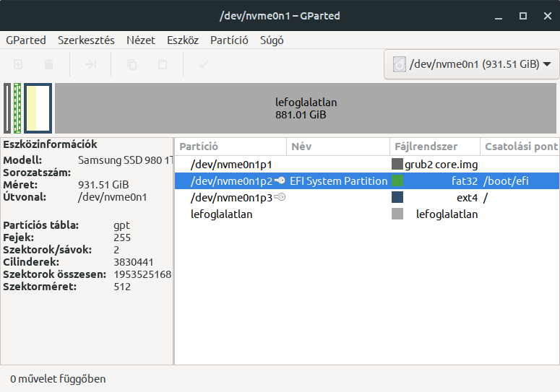The image size is (560, 392).
Task: Open the Szerkesztés menu
Action: click(86, 40)
